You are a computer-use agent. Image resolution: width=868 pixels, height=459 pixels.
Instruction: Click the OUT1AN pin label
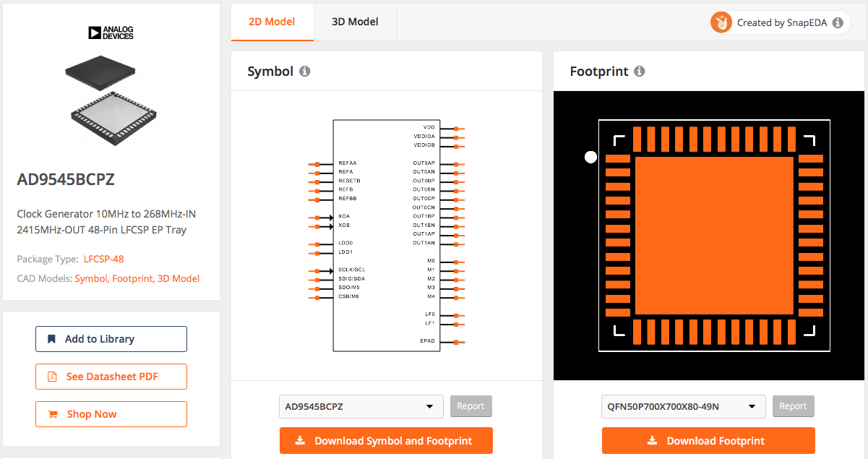[424, 244]
